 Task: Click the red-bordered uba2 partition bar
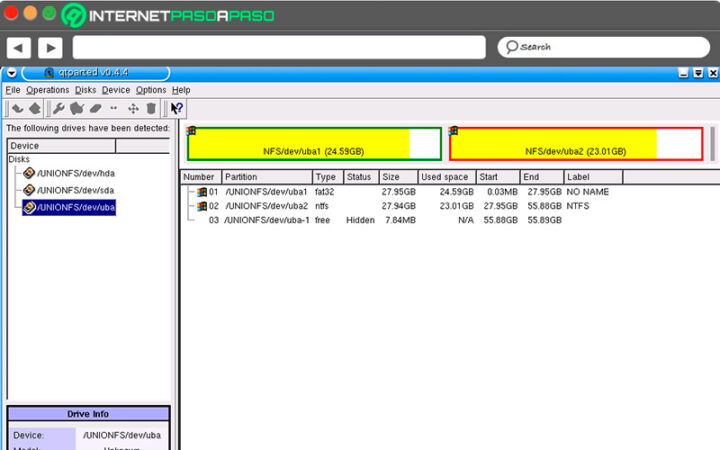point(575,145)
